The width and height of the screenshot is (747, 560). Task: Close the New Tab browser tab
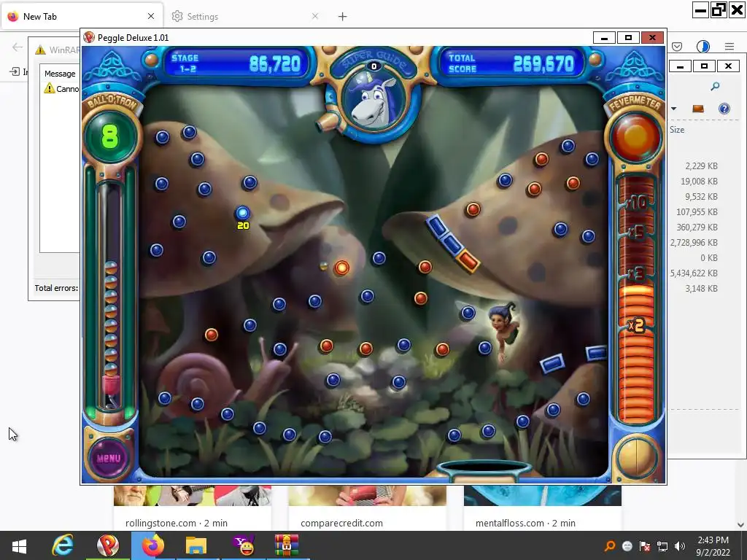point(151,16)
